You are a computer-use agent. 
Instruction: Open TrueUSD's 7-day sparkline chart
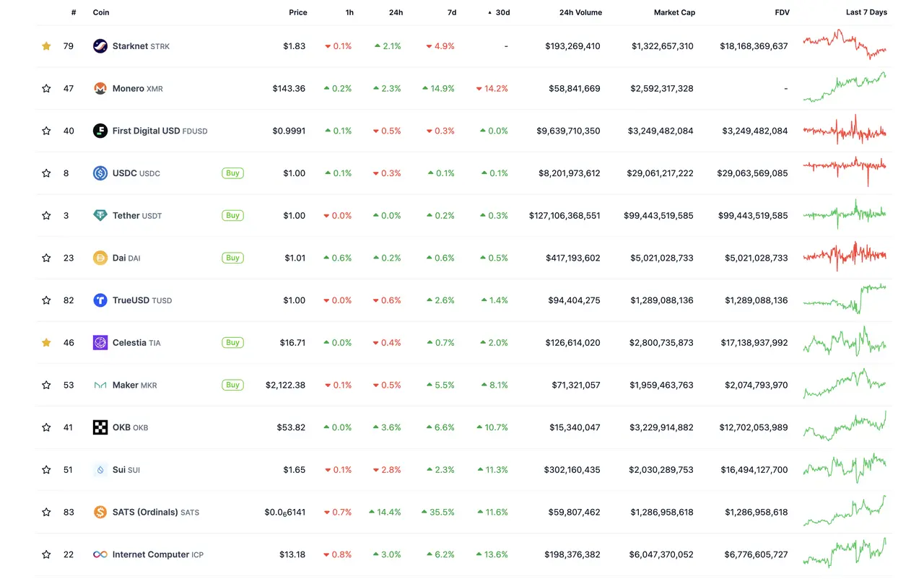pyautogui.click(x=845, y=298)
